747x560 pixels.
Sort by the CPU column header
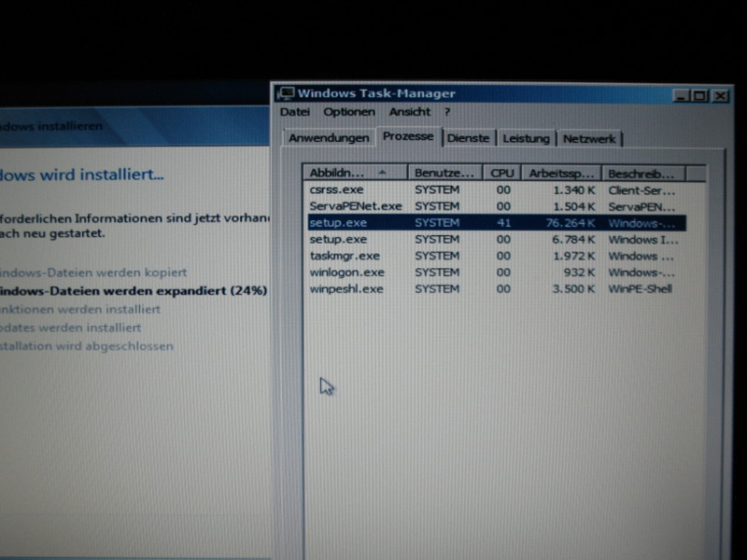tap(502, 174)
